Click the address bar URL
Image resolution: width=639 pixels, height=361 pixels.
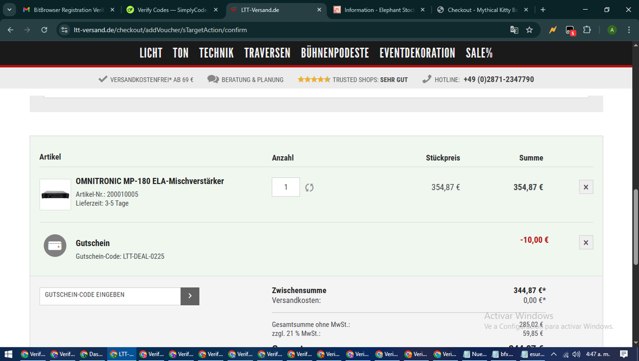pos(160,30)
